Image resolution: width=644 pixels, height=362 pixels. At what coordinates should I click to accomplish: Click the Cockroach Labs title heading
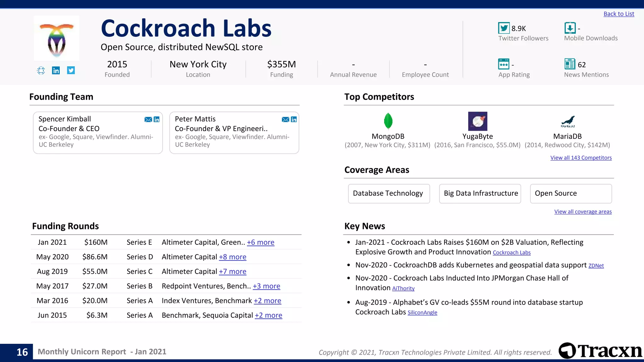[186, 28]
